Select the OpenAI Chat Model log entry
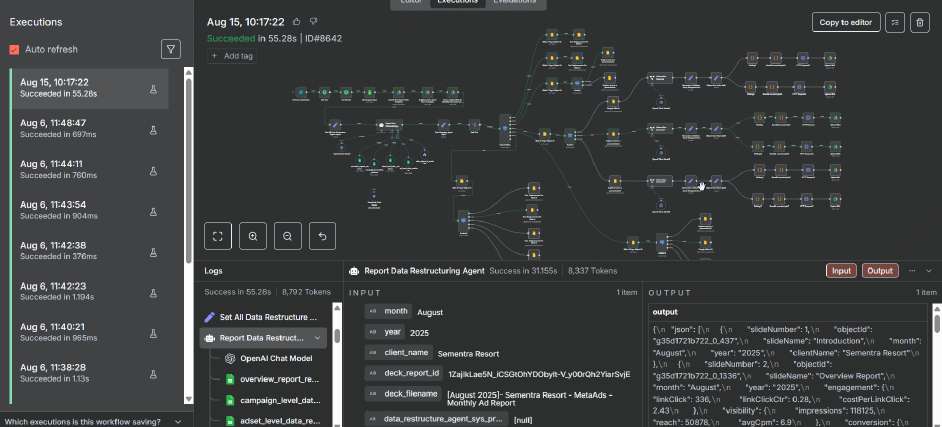 [276, 359]
